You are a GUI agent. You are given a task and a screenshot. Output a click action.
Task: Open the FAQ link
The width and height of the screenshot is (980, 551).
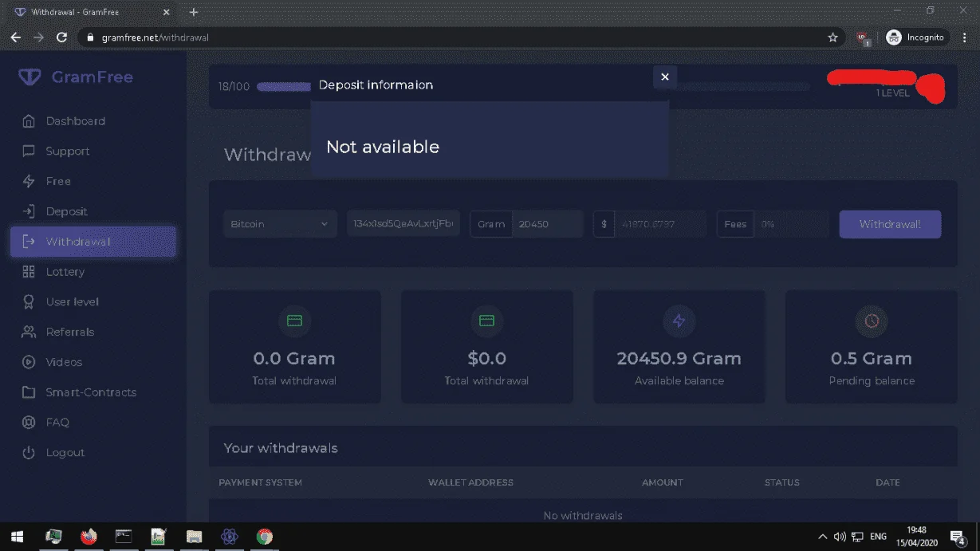(57, 423)
